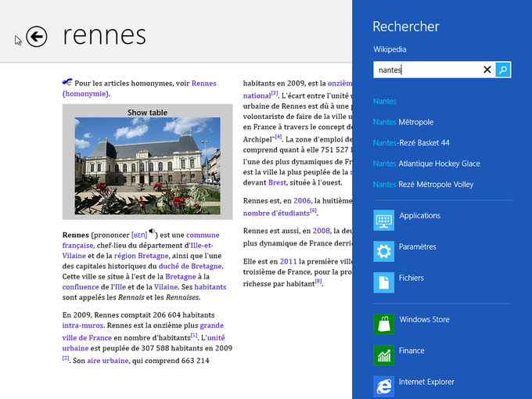Open the Internet Explorer icon
This screenshot has height=399, width=532.
click(383, 386)
